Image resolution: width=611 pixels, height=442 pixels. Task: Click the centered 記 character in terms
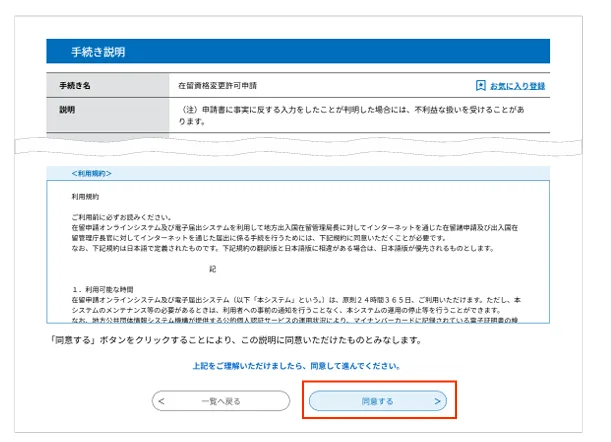click(x=212, y=269)
